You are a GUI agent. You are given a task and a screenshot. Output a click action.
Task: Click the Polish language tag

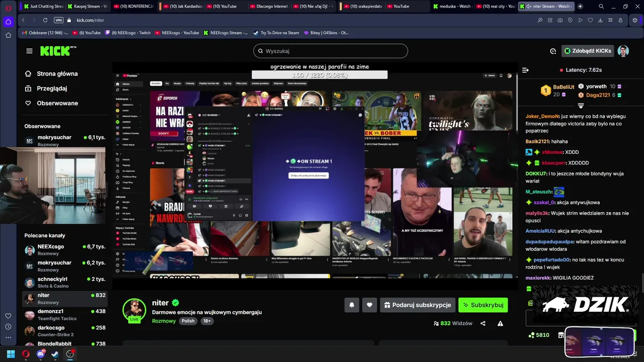tap(188, 321)
